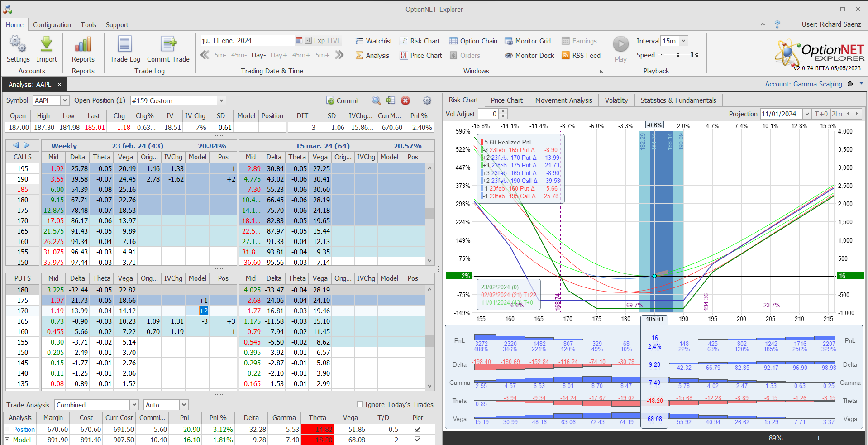The width and height of the screenshot is (868, 445).
Task: Open the Monitor Dock window
Action: pyautogui.click(x=529, y=56)
